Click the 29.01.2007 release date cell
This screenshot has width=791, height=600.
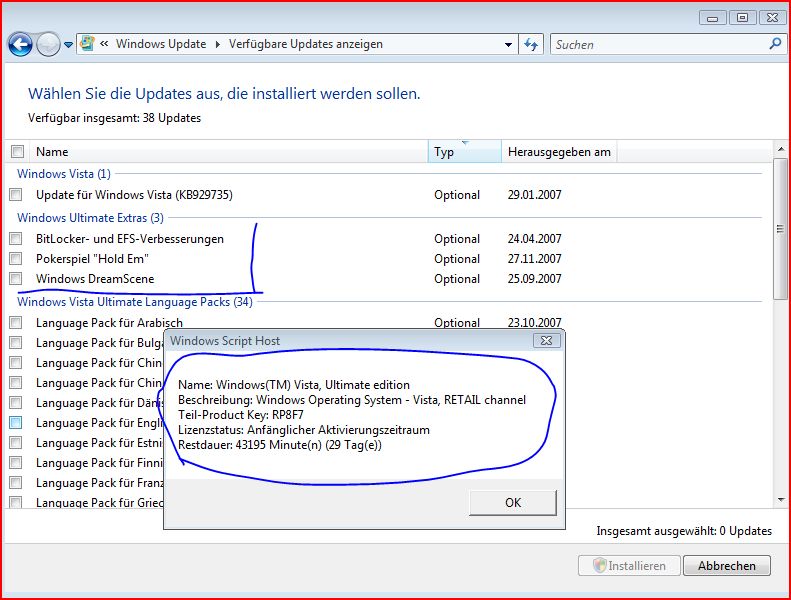(534, 195)
